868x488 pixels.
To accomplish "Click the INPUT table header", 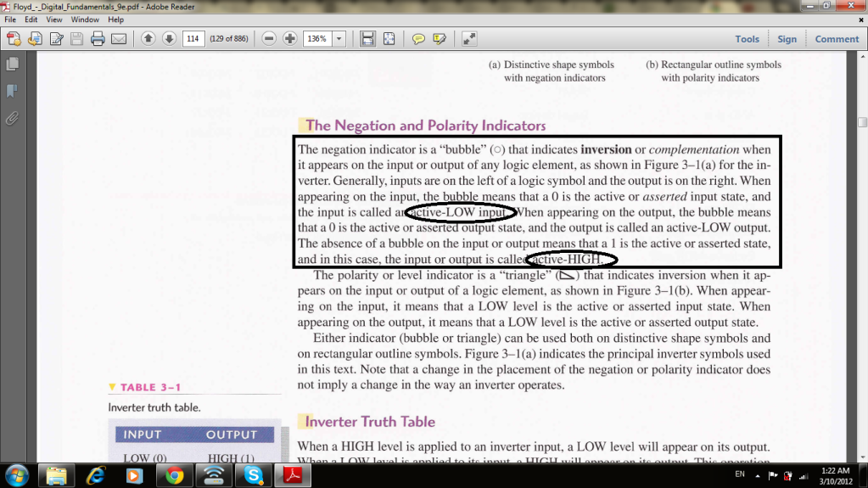I will pos(143,435).
